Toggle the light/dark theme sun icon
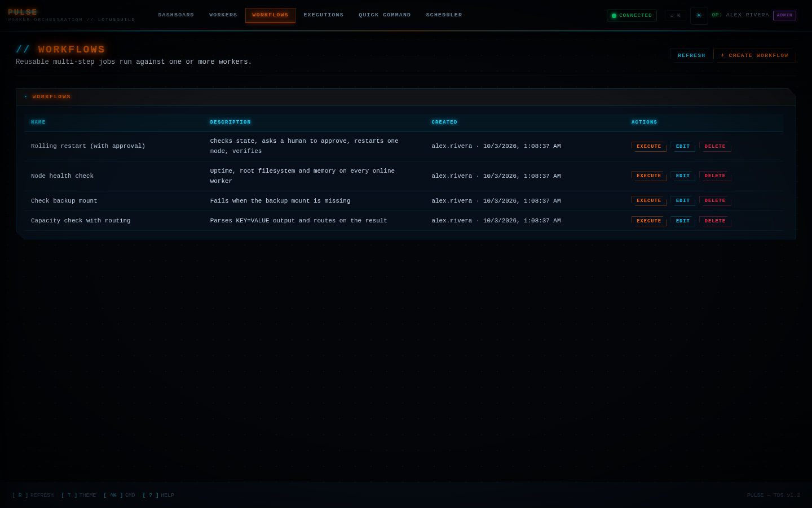812x508 pixels. point(699,16)
